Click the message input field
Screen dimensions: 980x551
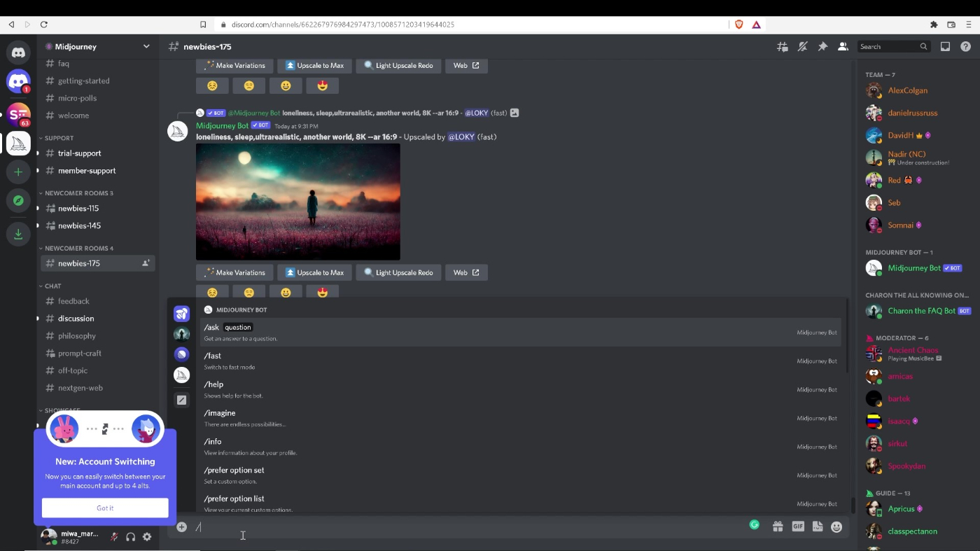(469, 526)
